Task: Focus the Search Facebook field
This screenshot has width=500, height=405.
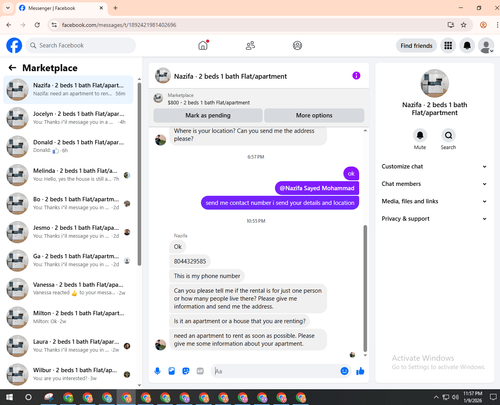Action: [81, 45]
